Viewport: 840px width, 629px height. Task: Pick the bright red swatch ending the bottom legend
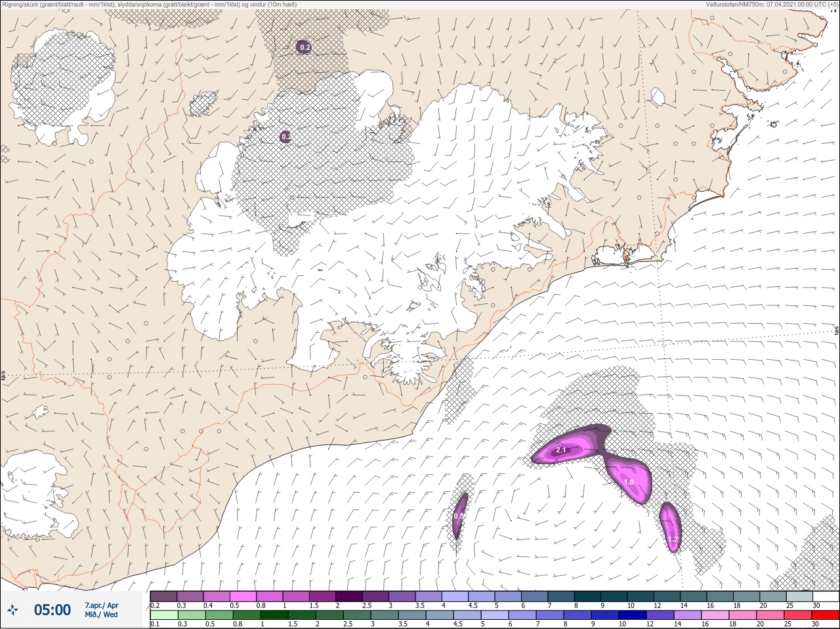pos(826,615)
